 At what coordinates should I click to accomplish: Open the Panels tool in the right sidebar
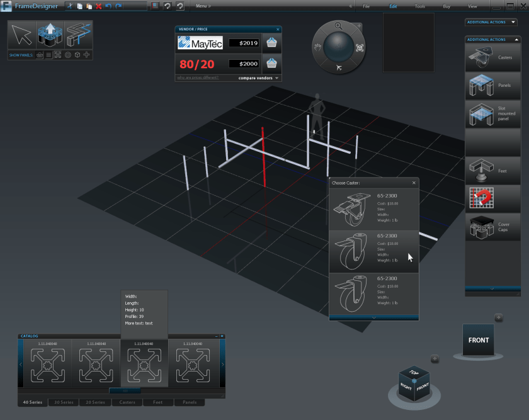(492, 85)
